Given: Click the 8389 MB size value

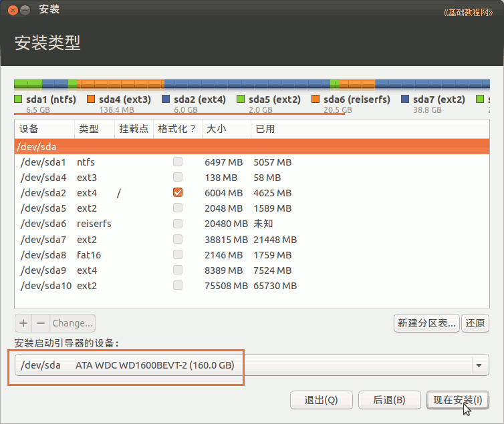Looking at the screenshot, I should tap(224, 270).
